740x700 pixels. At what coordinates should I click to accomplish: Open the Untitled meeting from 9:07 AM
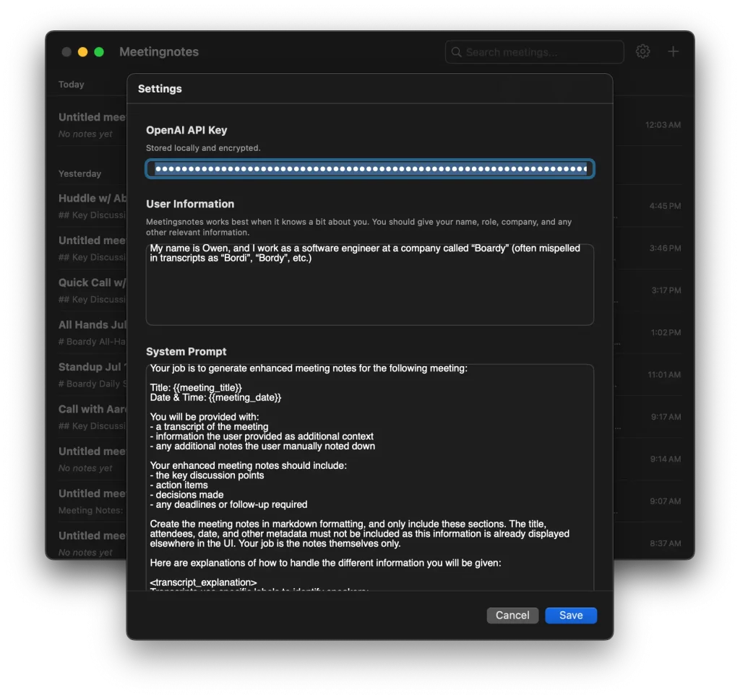[92, 501]
